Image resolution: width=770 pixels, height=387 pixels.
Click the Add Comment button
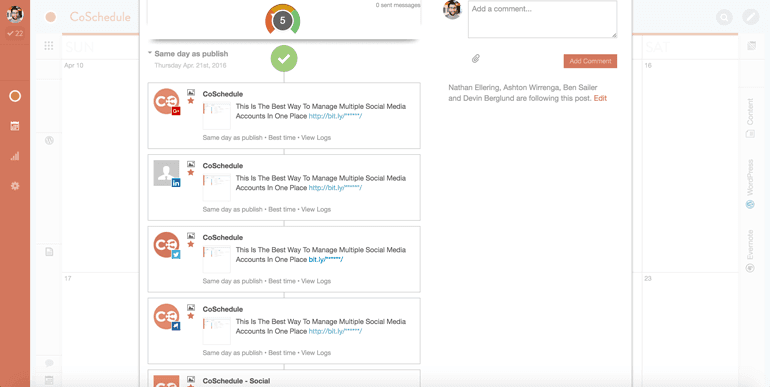(x=590, y=61)
